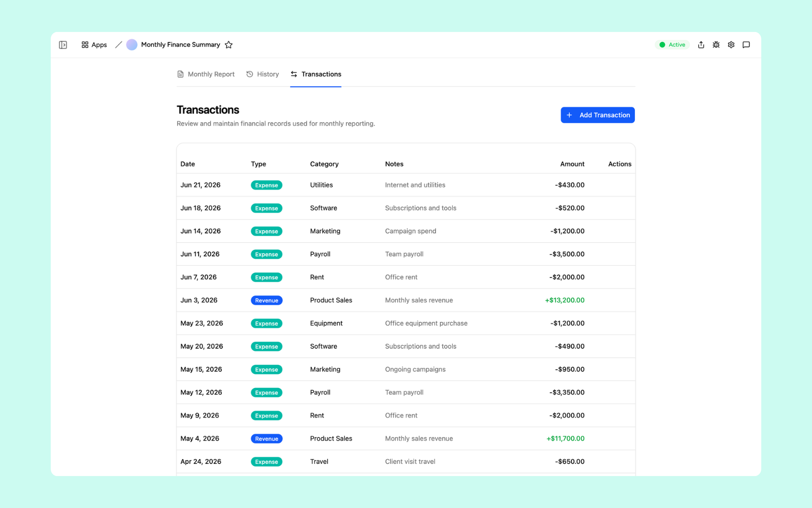Open the debug bug icon
This screenshot has width=812, height=508.
[x=716, y=45]
